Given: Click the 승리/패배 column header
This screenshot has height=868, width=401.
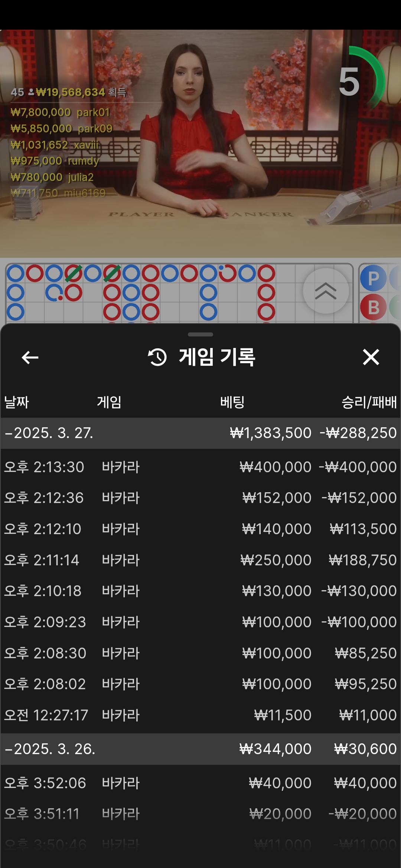Looking at the screenshot, I should 369,402.
